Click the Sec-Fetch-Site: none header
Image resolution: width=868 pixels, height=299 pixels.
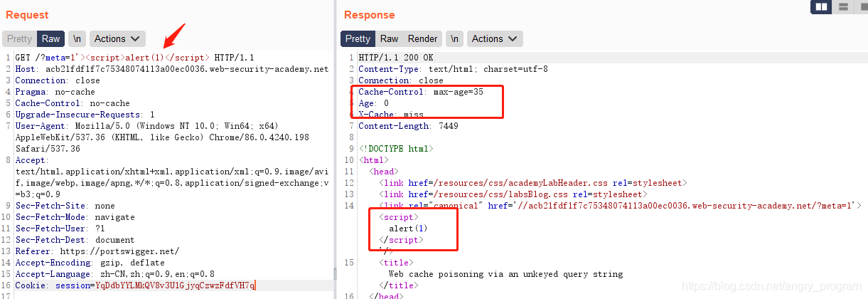pos(65,206)
